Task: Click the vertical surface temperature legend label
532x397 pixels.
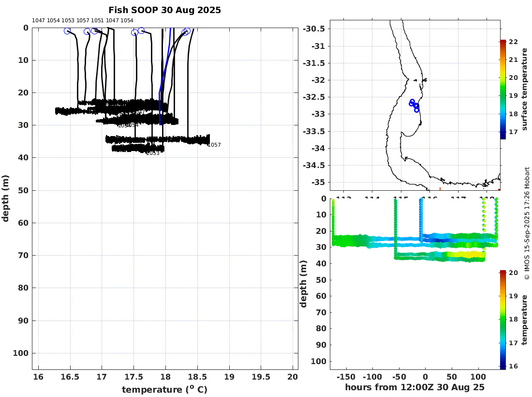Action: (x=525, y=89)
